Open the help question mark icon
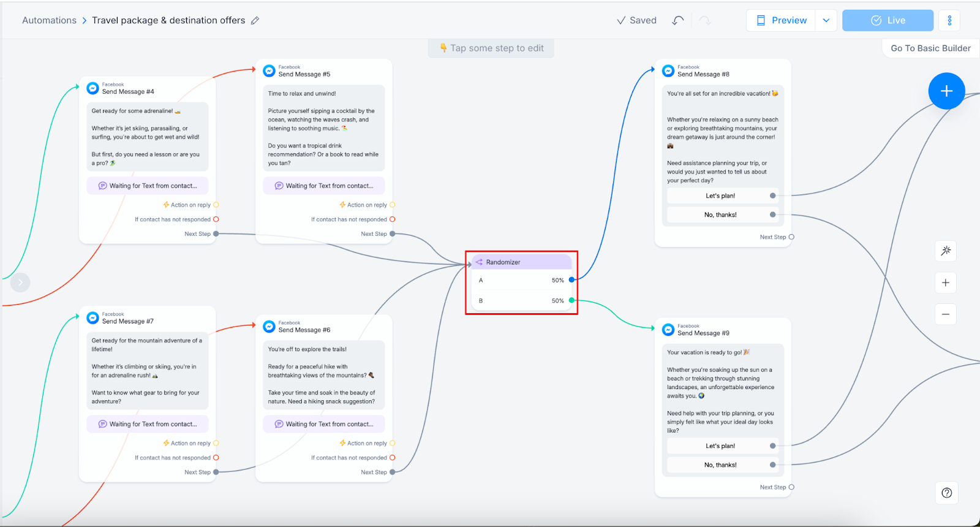This screenshot has height=527, width=980. tap(946, 493)
